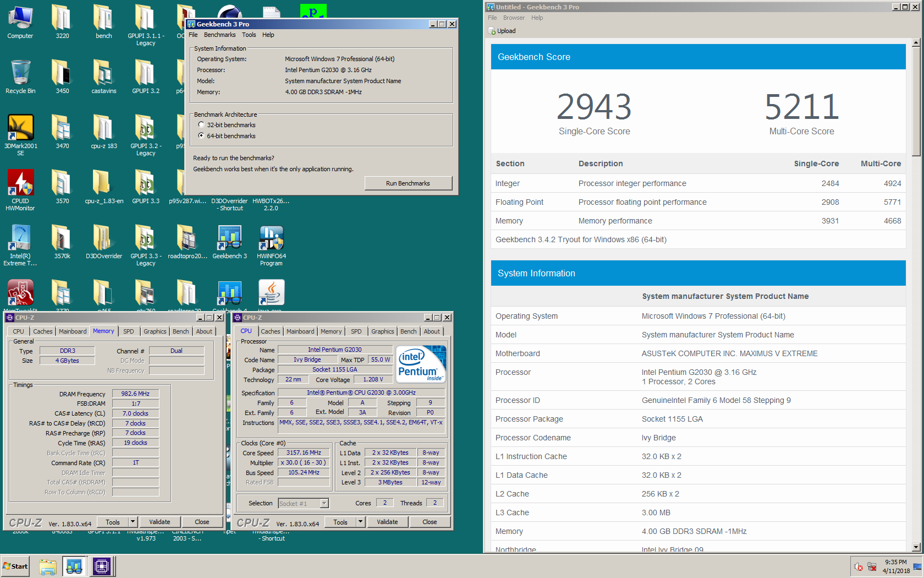Open About tab in left CPU-Z window
Viewport: 924px width, 578px height.
point(204,331)
